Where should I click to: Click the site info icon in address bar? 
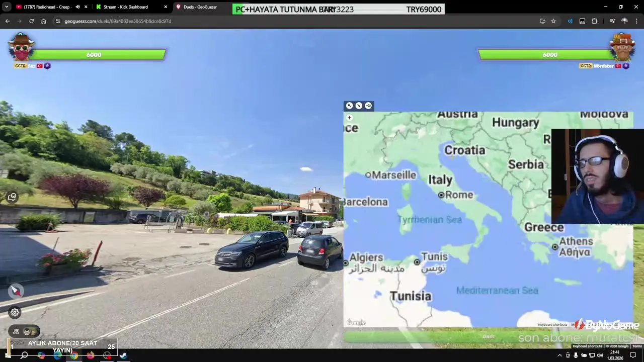(58, 21)
